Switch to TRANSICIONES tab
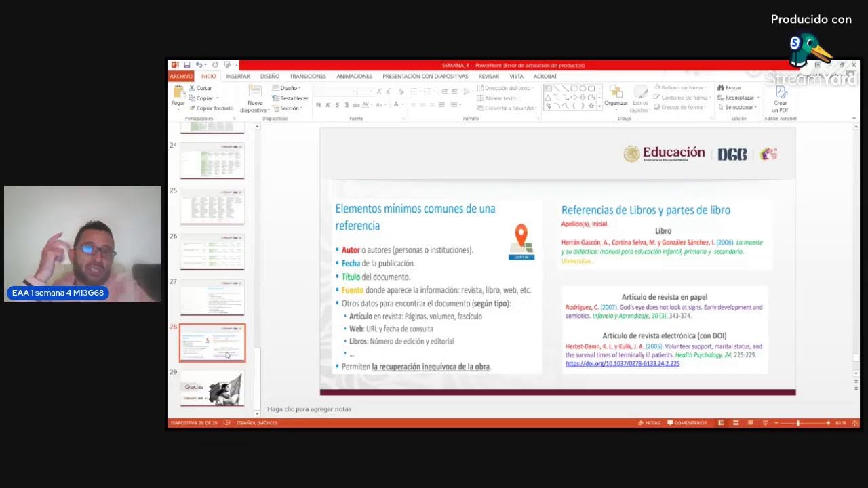 coord(308,77)
